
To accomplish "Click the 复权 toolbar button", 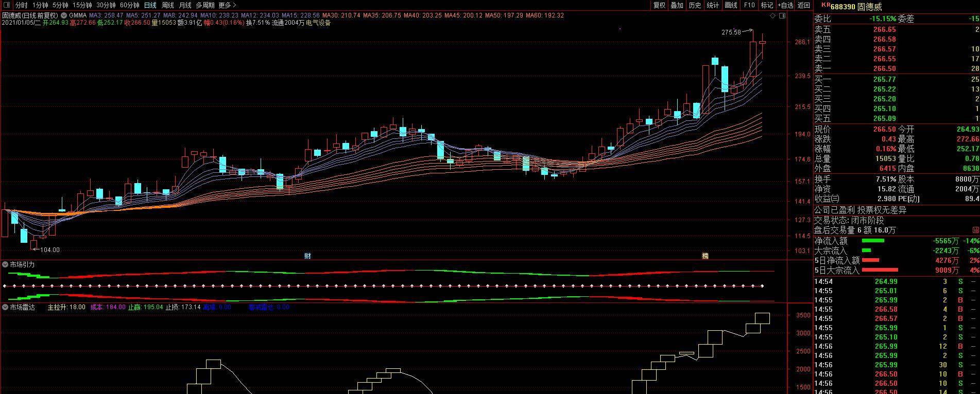I will point(659,5).
